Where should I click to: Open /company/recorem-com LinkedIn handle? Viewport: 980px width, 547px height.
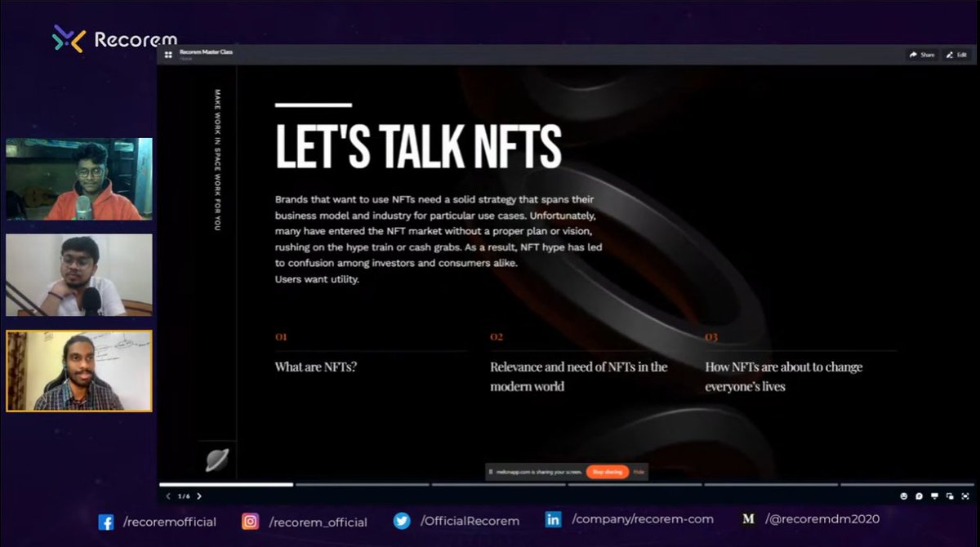[643, 518]
